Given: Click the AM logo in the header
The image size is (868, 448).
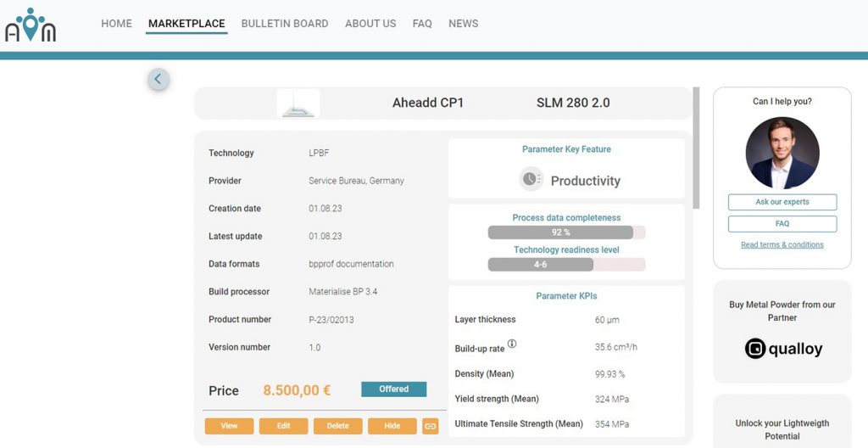Looking at the screenshot, I should pos(31,25).
